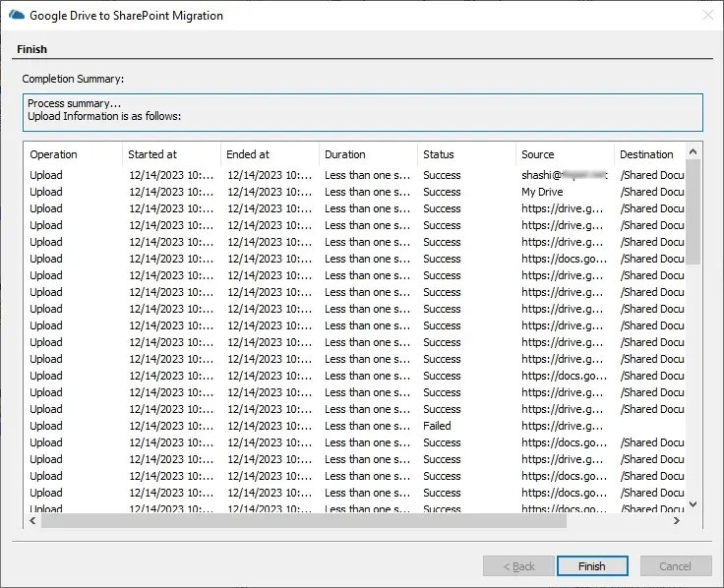The width and height of the screenshot is (724, 588).
Task: Click the horizontal scrollbar left arrow
Action: tap(32, 520)
